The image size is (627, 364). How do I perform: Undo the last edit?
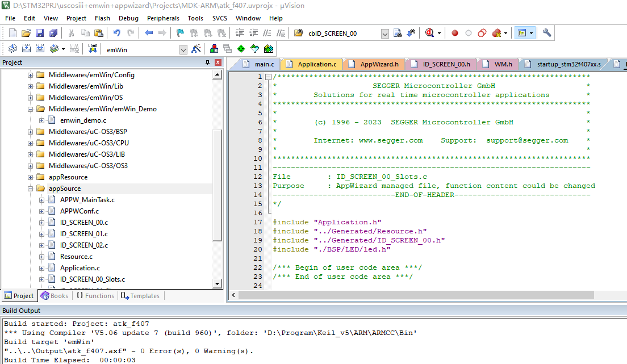click(x=116, y=33)
